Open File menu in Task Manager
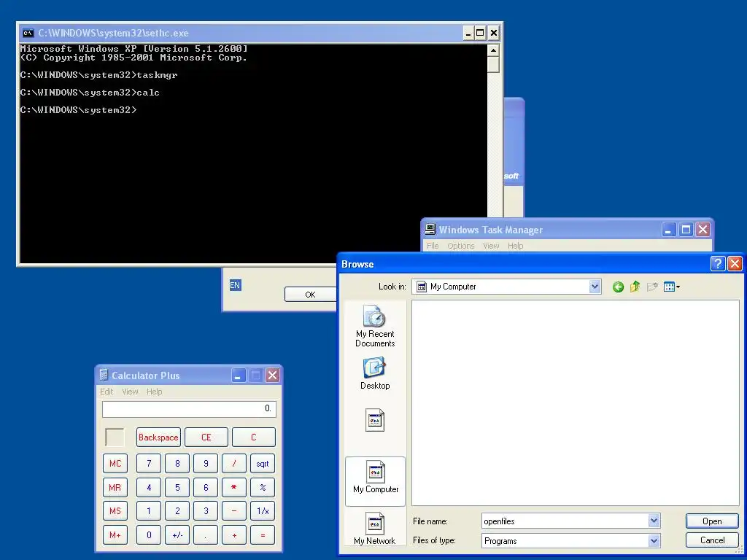The image size is (747, 560). tap(433, 246)
